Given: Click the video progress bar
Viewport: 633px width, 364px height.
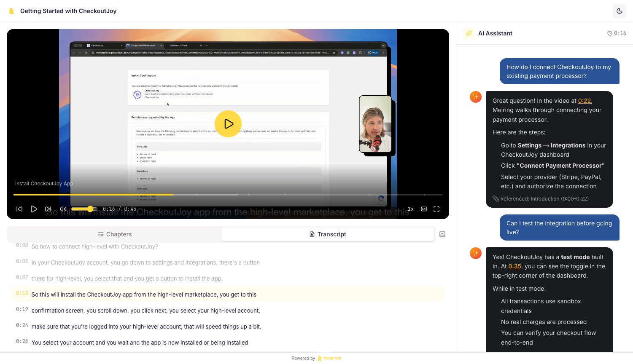Looking at the screenshot, I should tap(228, 195).
